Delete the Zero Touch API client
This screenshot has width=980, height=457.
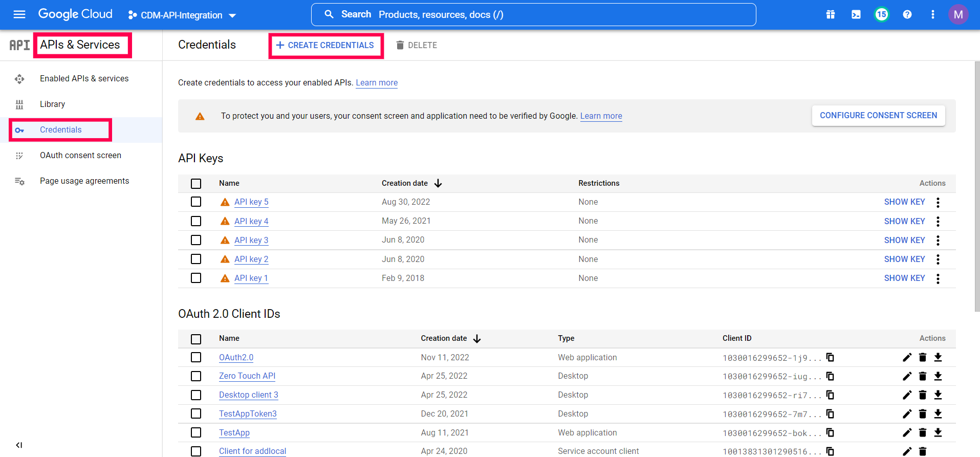[x=923, y=376]
